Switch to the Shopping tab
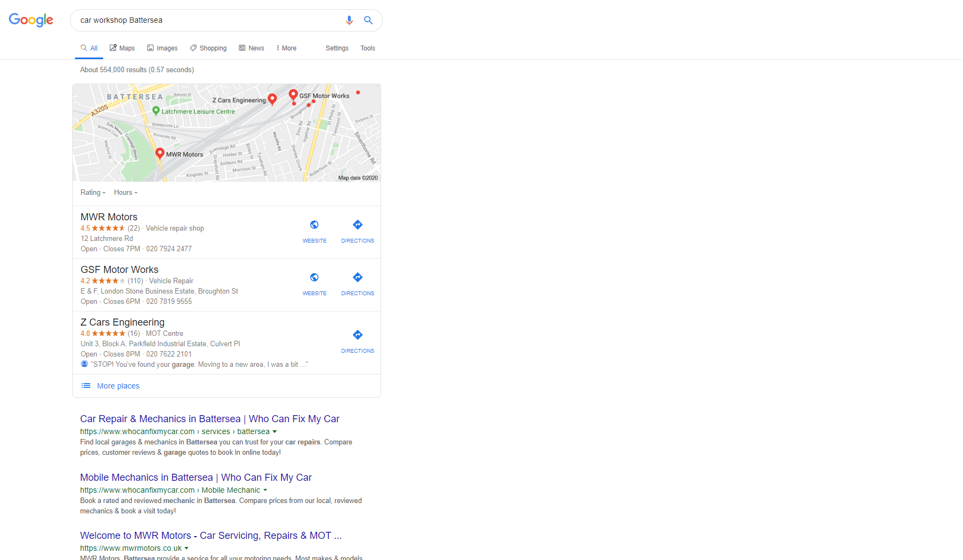The width and height of the screenshot is (963, 560). click(x=208, y=48)
